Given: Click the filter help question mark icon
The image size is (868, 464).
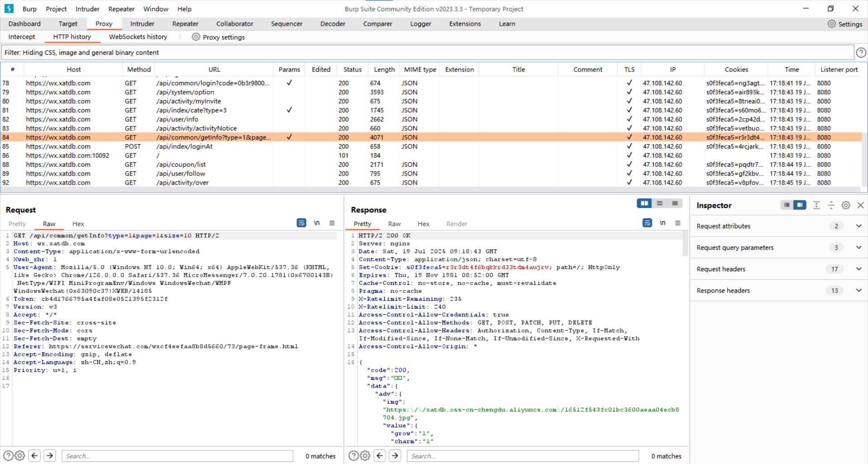Looking at the screenshot, I should (861, 52).
